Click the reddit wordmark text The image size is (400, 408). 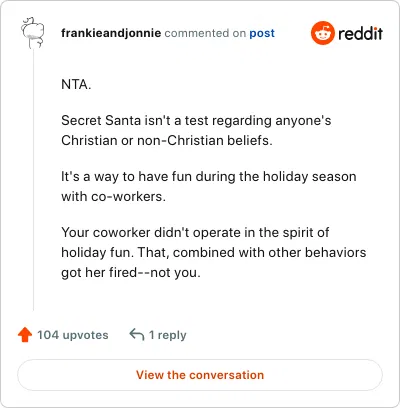[x=360, y=33]
